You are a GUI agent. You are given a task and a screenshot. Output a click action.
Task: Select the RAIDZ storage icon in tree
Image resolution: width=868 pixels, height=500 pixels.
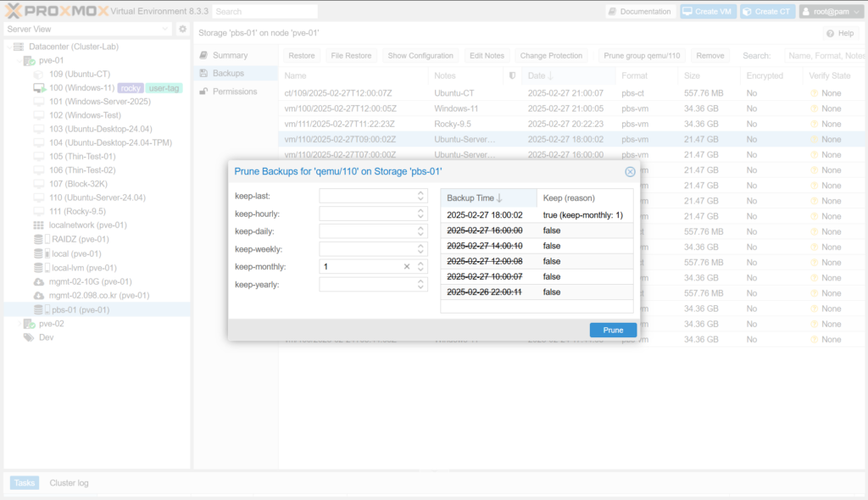tap(39, 240)
